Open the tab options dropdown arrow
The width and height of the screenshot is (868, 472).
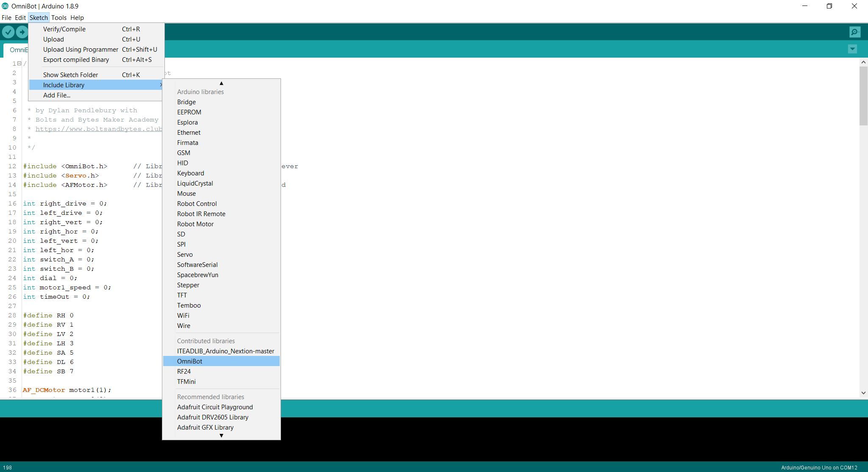pyautogui.click(x=852, y=49)
